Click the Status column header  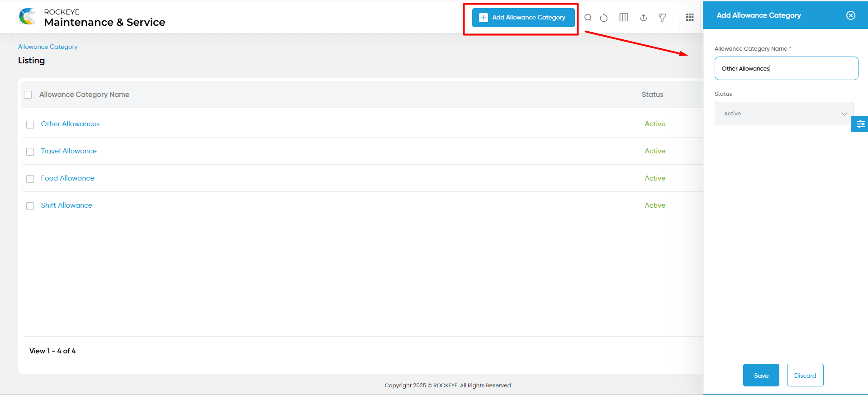[652, 95]
